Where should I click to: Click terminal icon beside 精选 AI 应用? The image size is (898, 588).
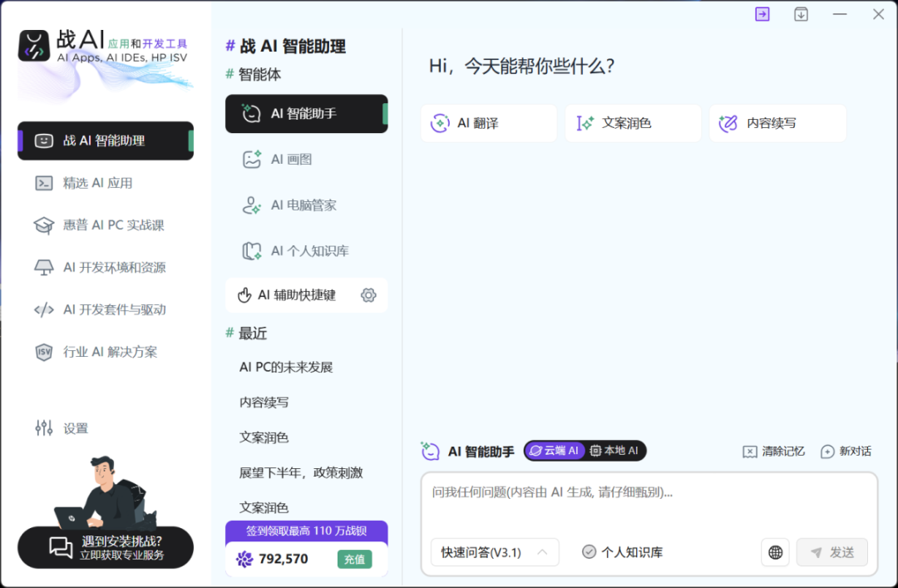(x=44, y=183)
